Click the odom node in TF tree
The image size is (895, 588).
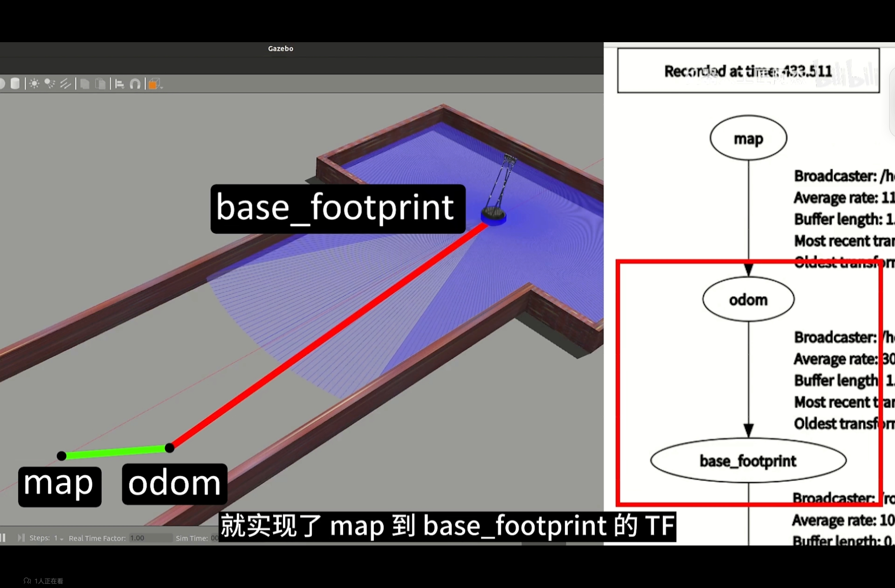point(748,299)
